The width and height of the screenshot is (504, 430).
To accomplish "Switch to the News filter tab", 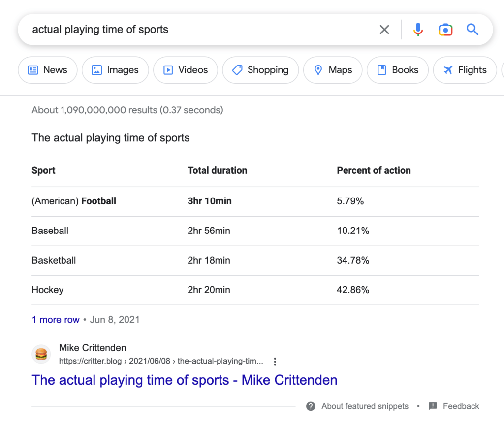I will pos(48,70).
